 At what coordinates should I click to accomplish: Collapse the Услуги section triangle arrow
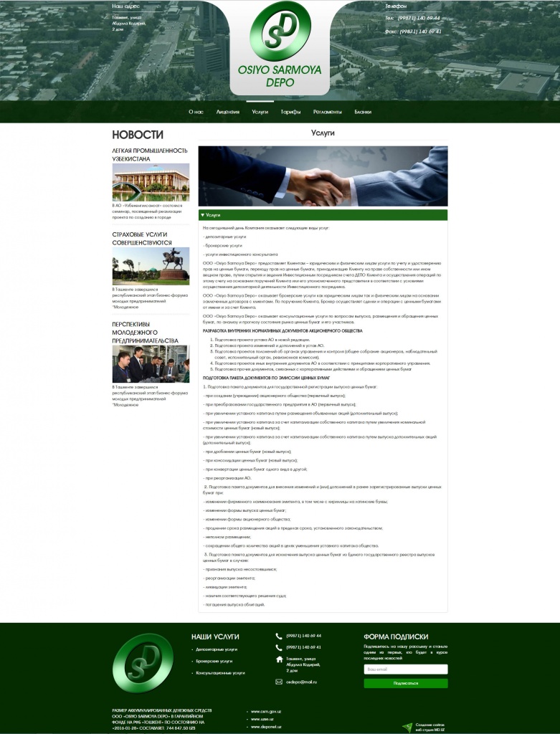pyautogui.click(x=203, y=215)
